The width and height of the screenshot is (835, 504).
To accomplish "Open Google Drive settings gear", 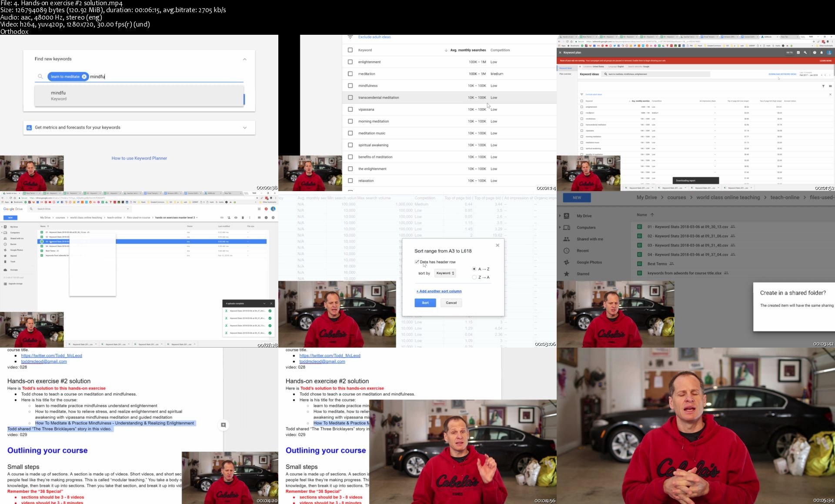I will coord(273,218).
